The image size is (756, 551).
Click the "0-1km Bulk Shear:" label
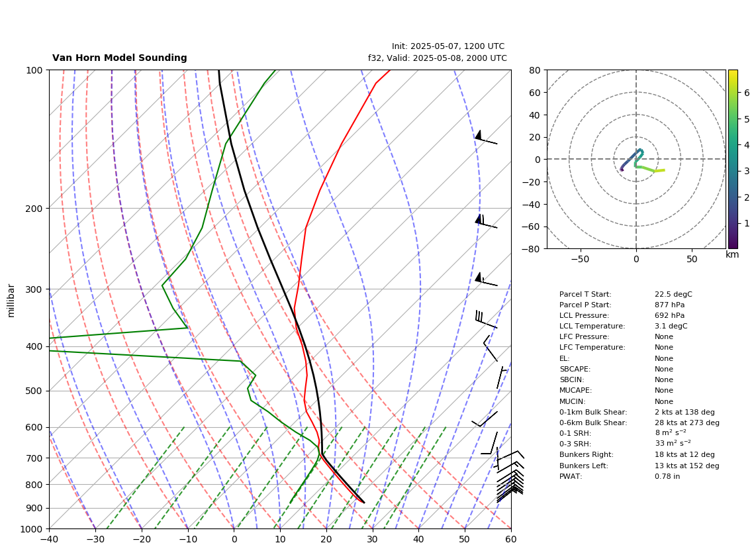pyautogui.click(x=593, y=413)
